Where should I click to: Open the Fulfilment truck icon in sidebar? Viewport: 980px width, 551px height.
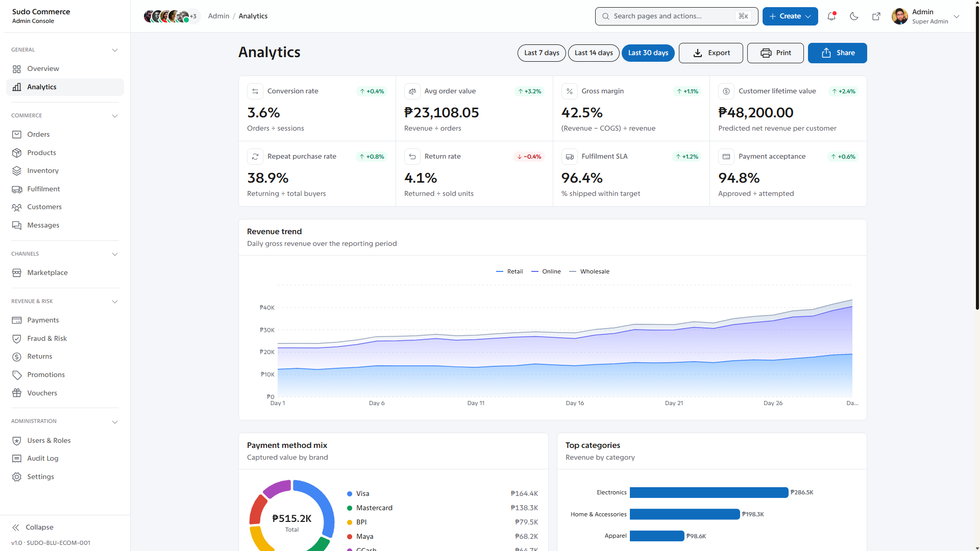click(17, 189)
